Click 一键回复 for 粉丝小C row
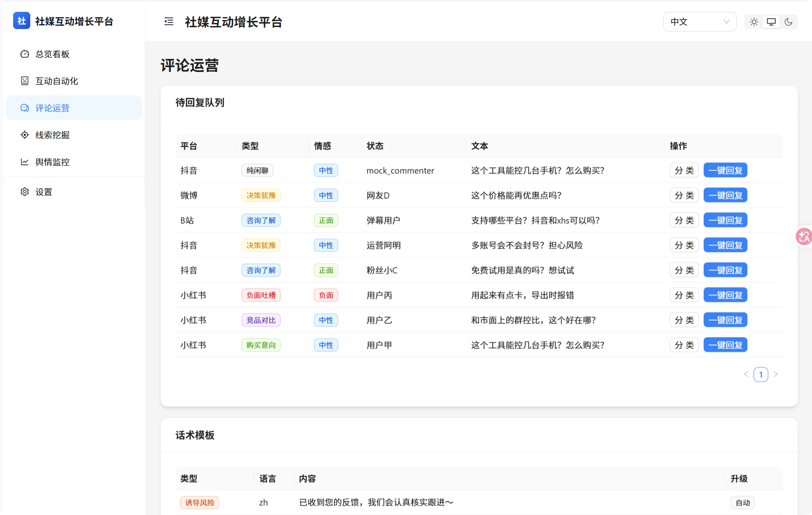The width and height of the screenshot is (812, 515). point(725,270)
